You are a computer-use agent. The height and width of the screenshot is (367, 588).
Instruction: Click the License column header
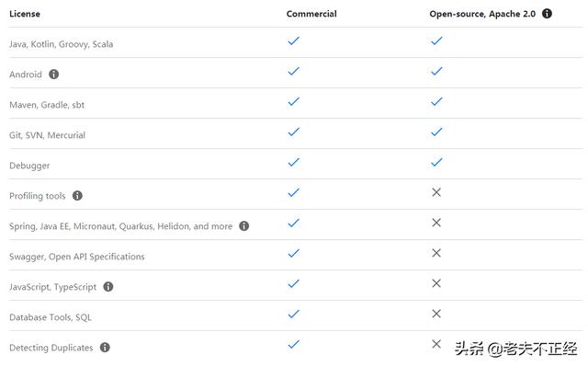point(25,14)
